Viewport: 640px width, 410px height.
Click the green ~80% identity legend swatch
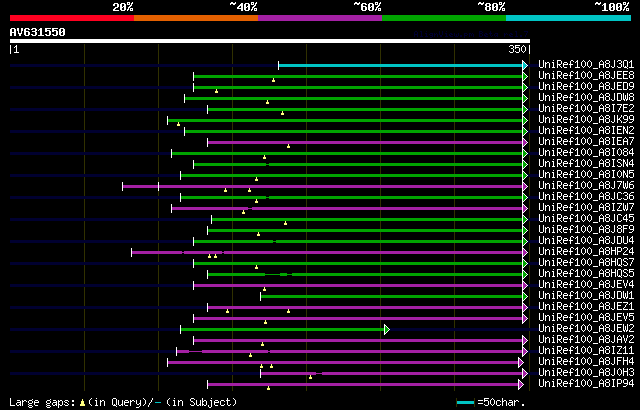pyautogui.click(x=444, y=18)
